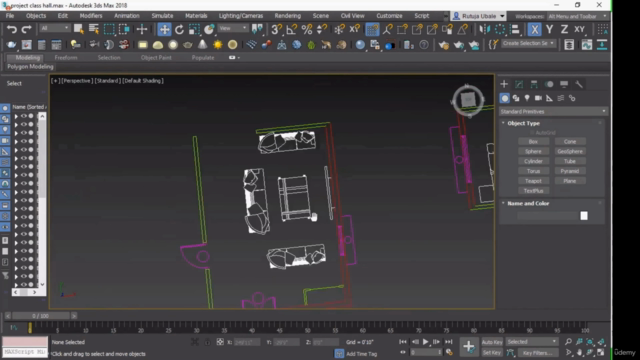Restrict transform to XY plane

[x=579, y=29]
